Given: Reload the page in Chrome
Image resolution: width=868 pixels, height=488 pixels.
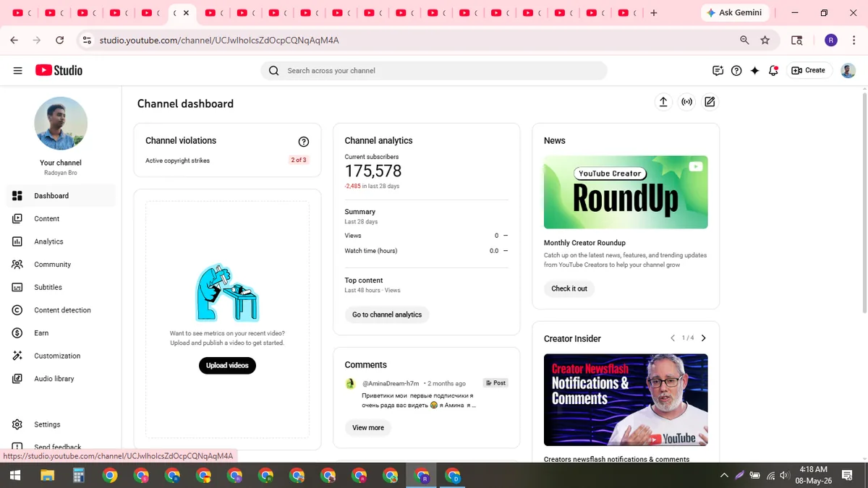Looking at the screenshot, I should [59, 40].
